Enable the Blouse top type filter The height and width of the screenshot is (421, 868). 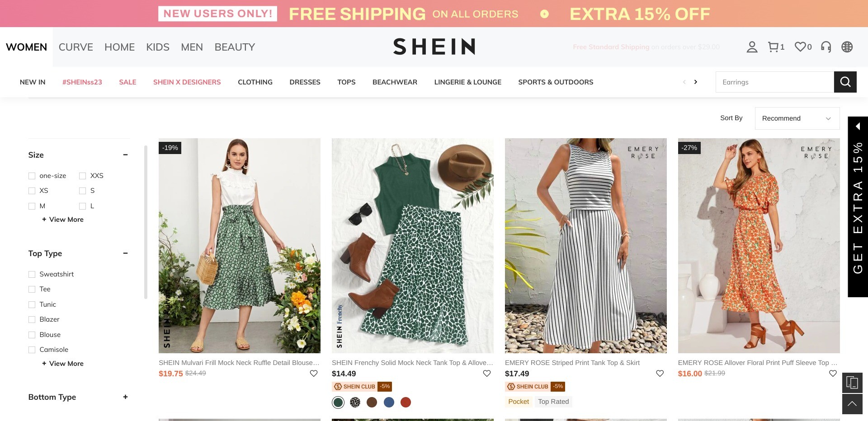point(32,335)
